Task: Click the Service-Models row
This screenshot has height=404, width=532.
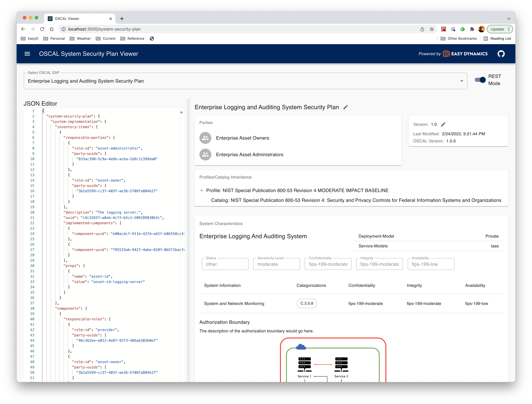Action: click(x=428, y=246)
